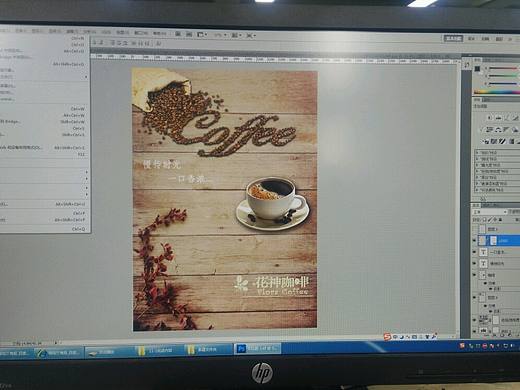Add a Color Balance adjustment layer

coord(498,129)
